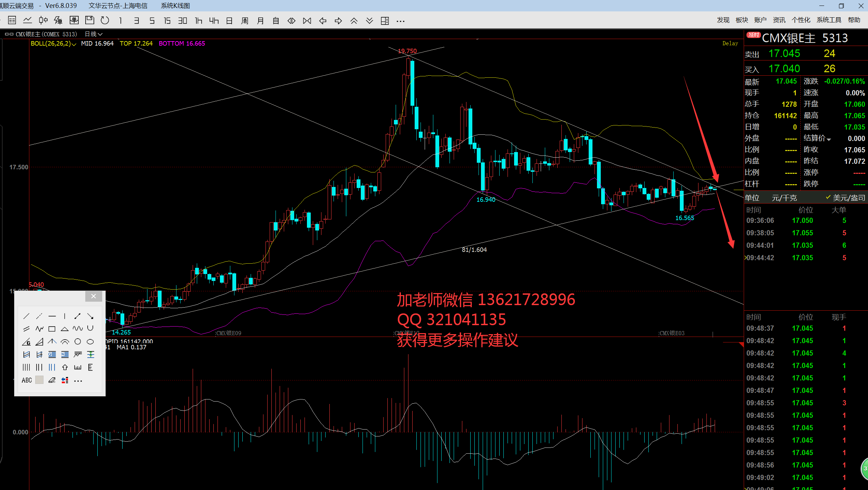Expand the BOLL(26,26,2) indicator dropdown

coord(74,44)
